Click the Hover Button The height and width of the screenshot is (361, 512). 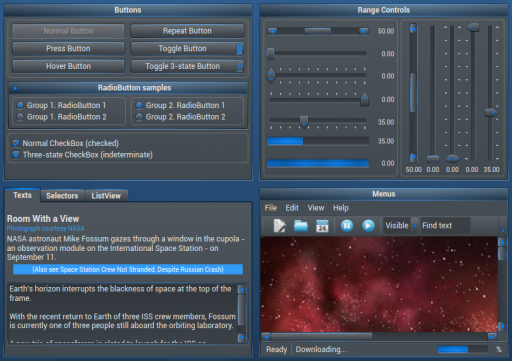pyautogui.click(x=68, y=66)
